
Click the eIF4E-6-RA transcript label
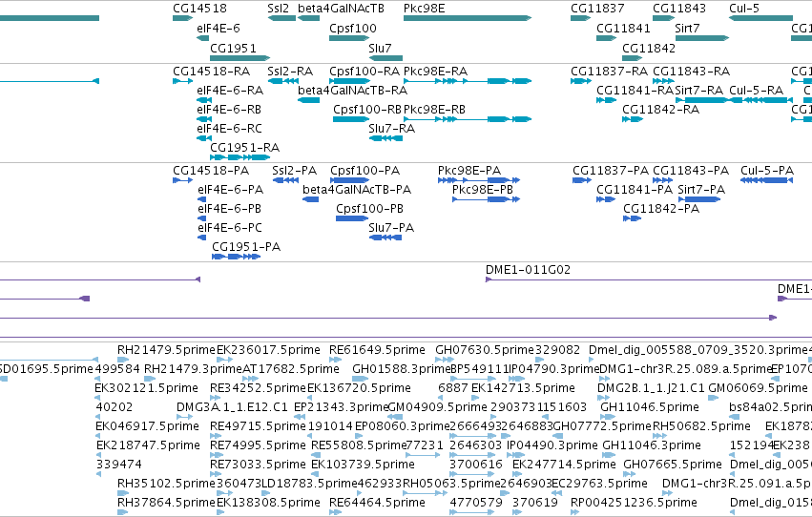[230, 91]
